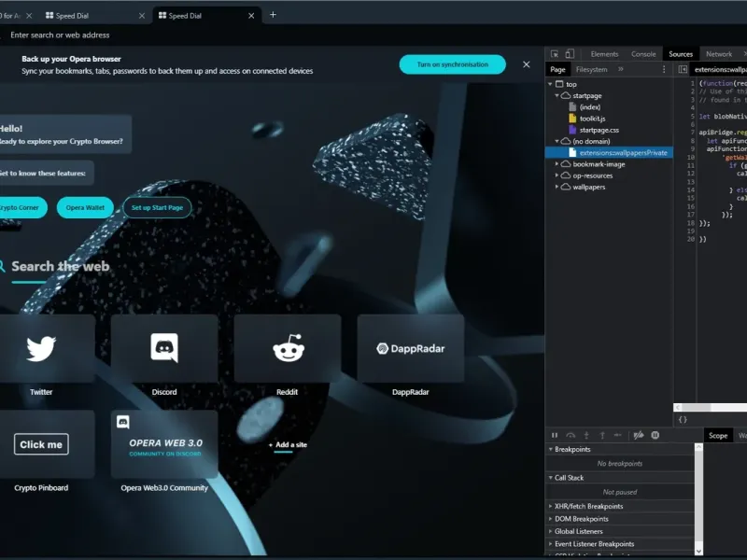Collapse the startpage folder

(x=557, y=96)
